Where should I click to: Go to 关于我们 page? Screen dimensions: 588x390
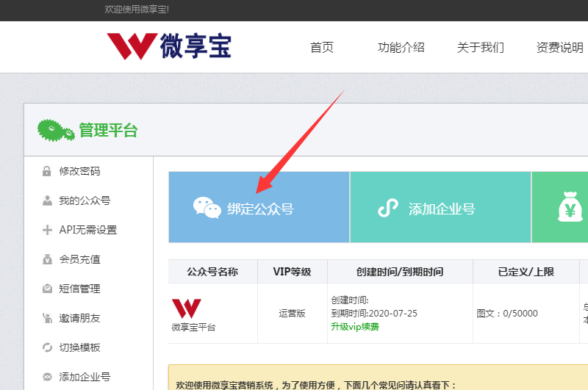[481, 48]
